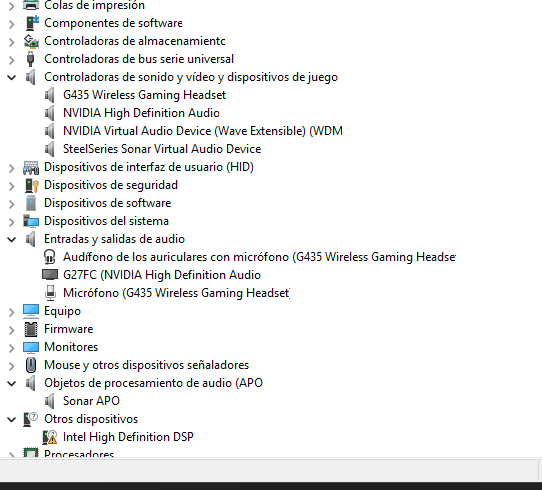Click the Dispositivos de software icon
This screenshot has height=490, width=542.
(31, 203)
